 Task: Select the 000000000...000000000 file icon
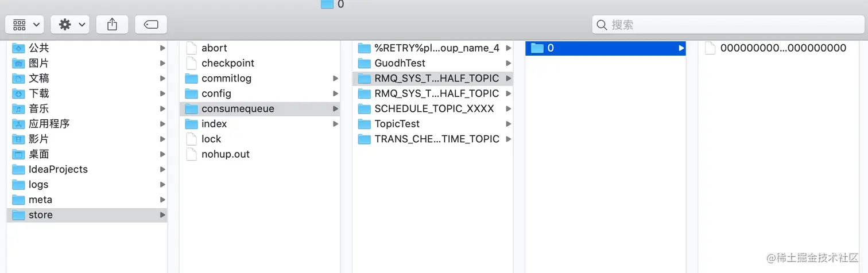[x=710, y=48]
